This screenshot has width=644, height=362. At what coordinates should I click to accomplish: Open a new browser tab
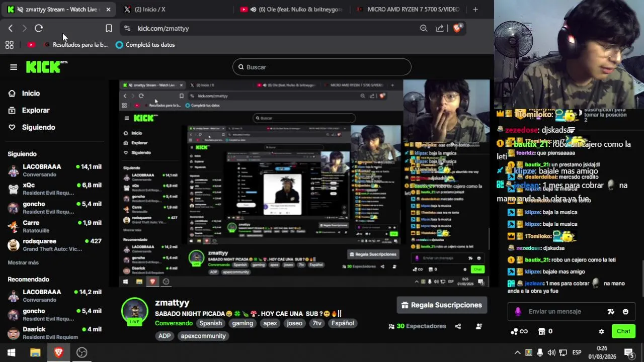pyautogui.click(x=475, y=10)
